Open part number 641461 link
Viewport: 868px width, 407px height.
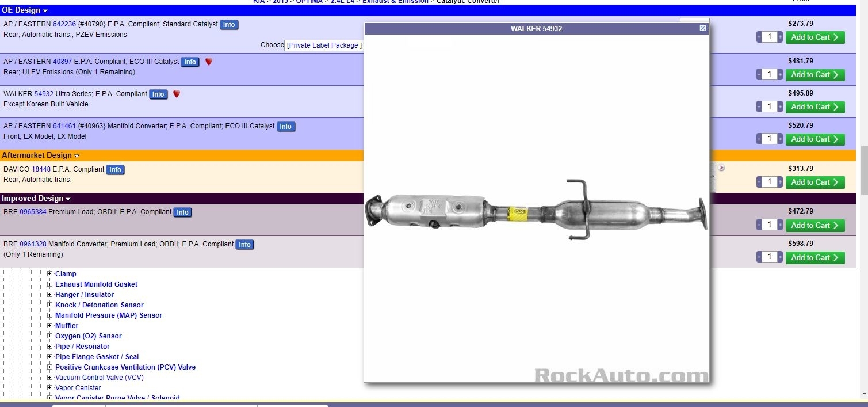[64, 125]
